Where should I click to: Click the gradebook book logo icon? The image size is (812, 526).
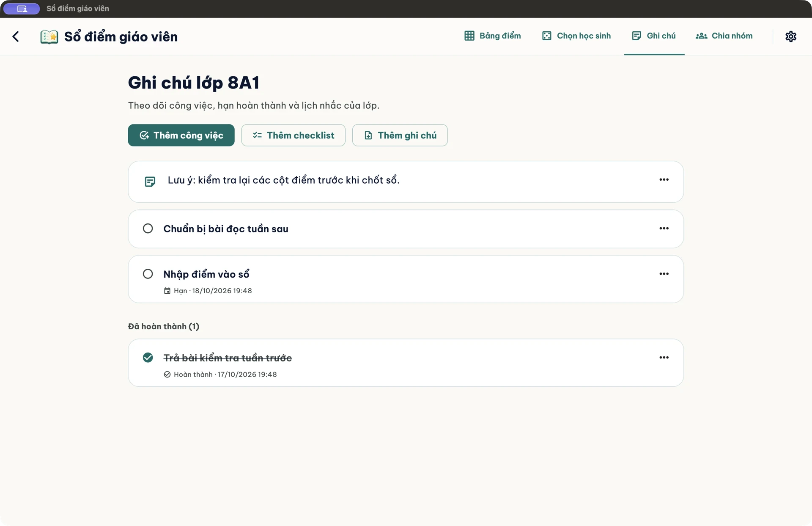[x=49, y=37]
